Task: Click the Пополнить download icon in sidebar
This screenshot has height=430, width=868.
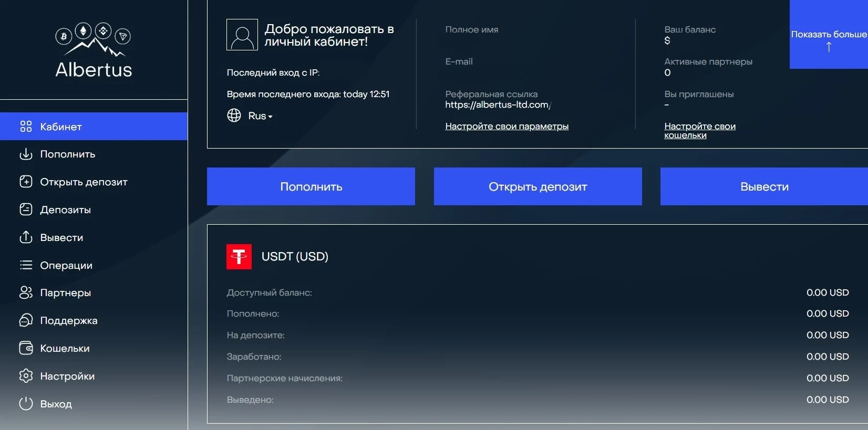Action: [26, 154]
